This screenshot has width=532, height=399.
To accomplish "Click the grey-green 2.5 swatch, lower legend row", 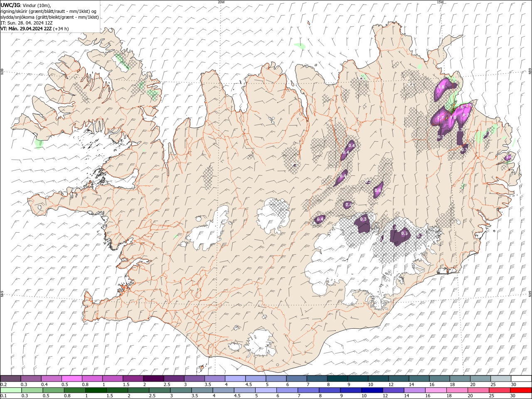I will [x=159, y=390].
